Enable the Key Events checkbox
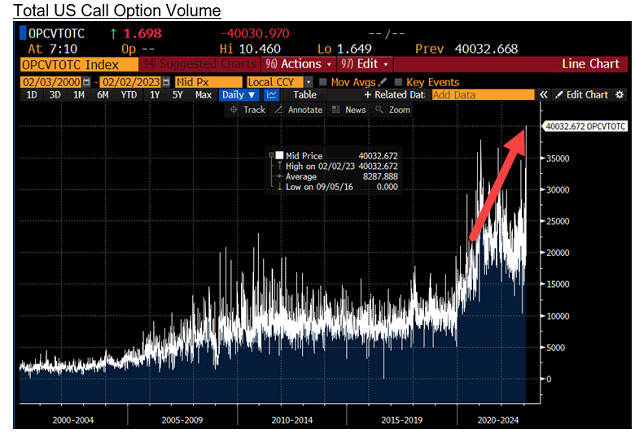Viewport: 635px width, 438px height. [x=398, y=82]
